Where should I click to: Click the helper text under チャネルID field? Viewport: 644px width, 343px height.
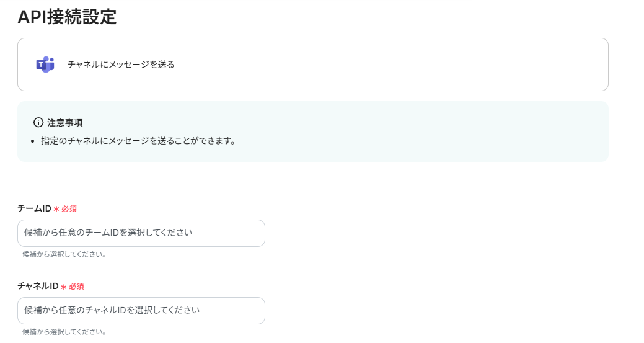coord(64,332)
